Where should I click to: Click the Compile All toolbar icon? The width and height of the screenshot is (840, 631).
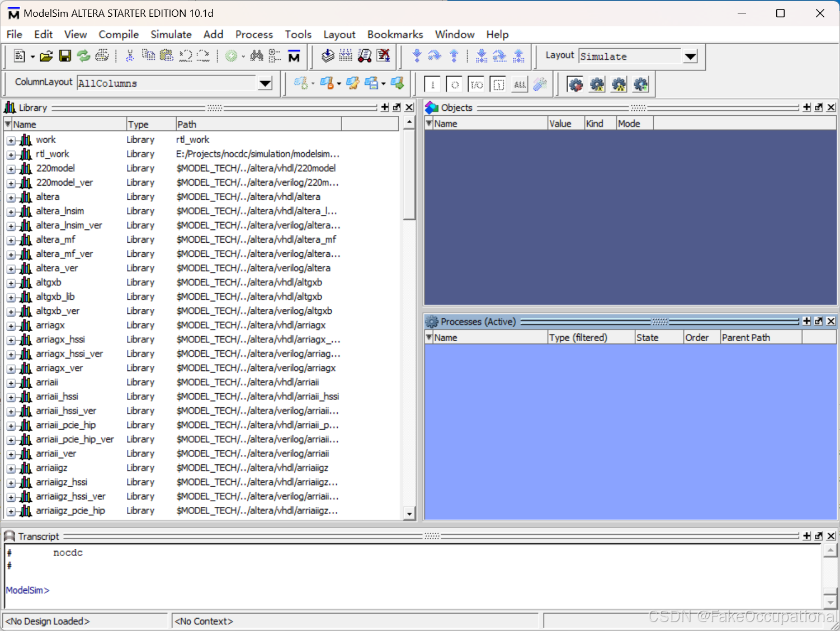coord(346,55)
